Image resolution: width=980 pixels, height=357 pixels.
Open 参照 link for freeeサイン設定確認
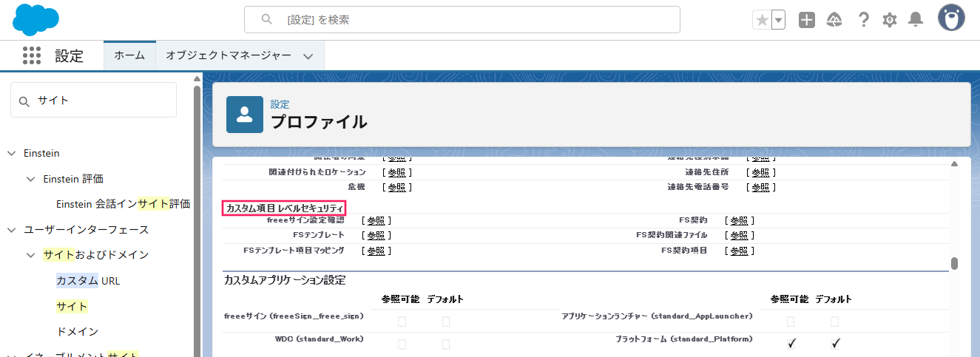[376, 220]
